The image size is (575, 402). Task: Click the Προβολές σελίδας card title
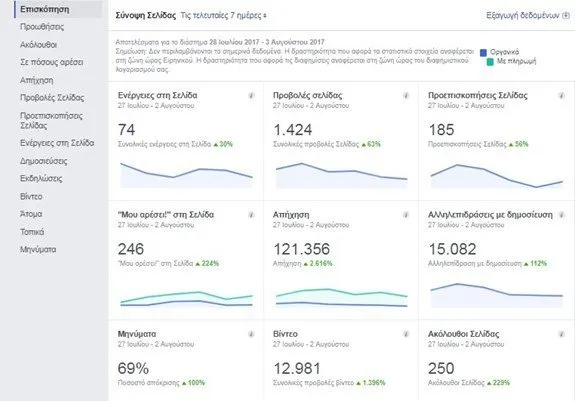pyautogui.click(x=307, y=95)
